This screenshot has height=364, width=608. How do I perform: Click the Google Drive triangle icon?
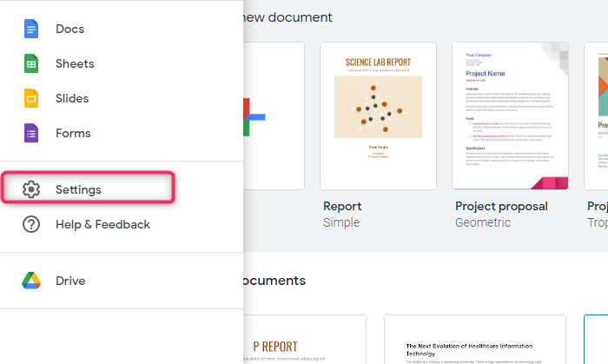(31, 281)
